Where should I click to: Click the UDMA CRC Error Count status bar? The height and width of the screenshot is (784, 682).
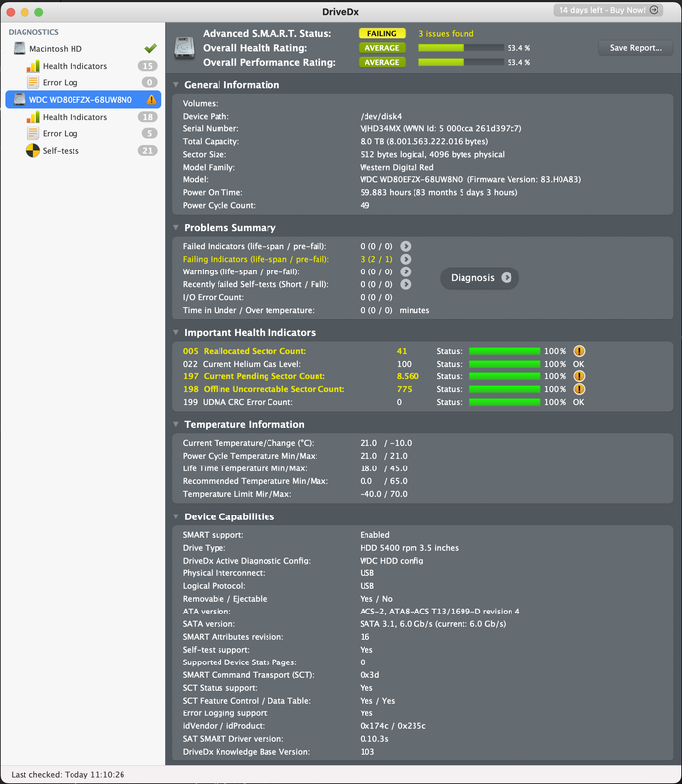[505, 402]
